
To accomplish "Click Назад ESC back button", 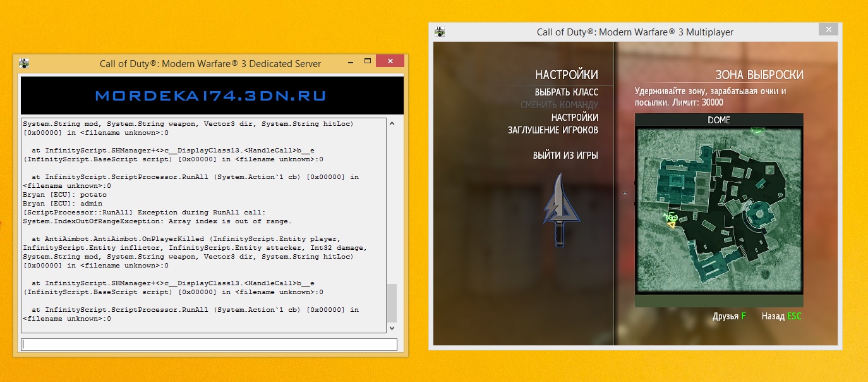I will 781,316.
